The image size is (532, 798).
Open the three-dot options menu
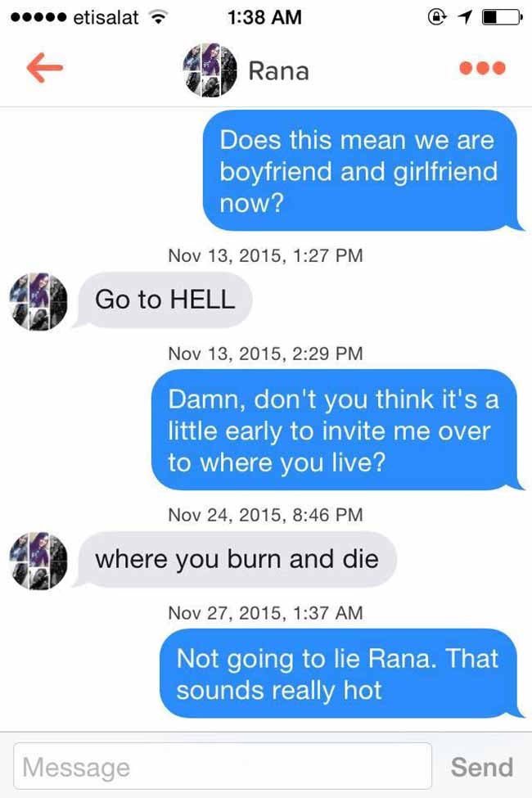point(482,68)
